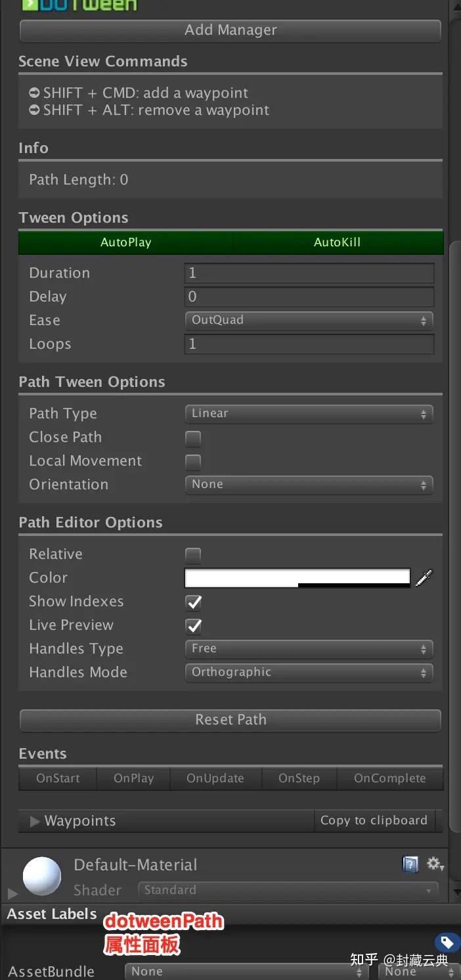Image resolution: width=461 pixels, height=980 pixels.
Task: Select the OnStart event tab
Action: click(58, 778)
